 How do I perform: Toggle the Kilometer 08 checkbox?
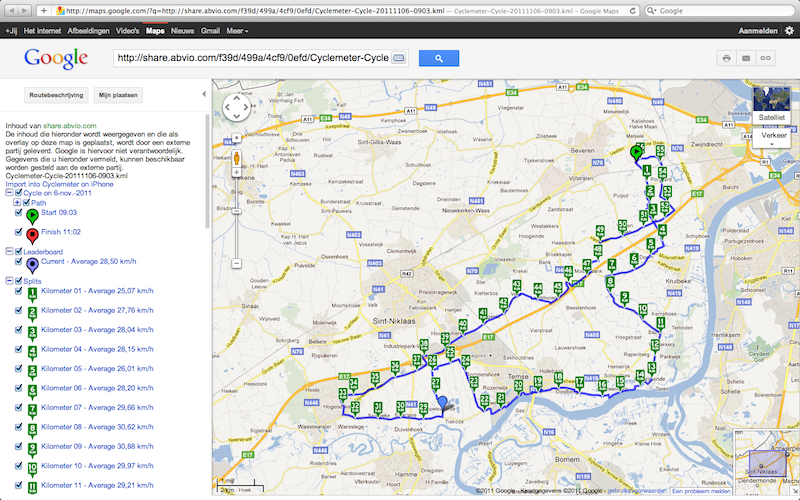[x=18, y=427]
